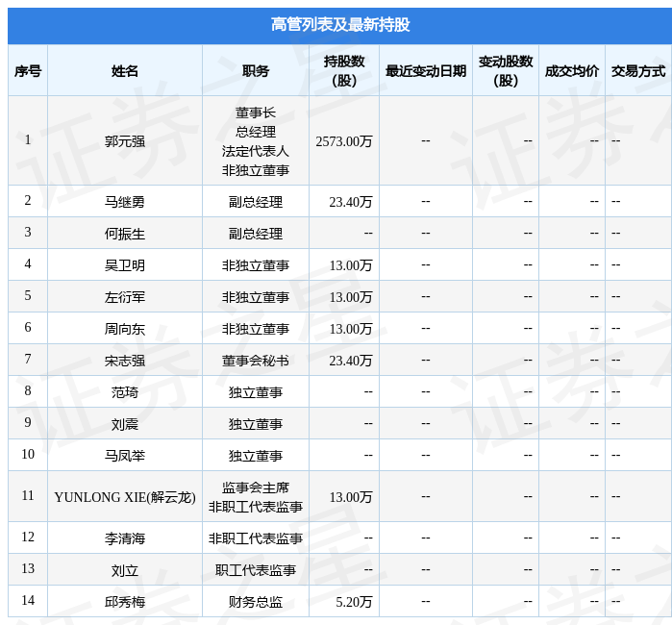
Task: Select the name 吴卫明
Action: [x=125, y=265]
